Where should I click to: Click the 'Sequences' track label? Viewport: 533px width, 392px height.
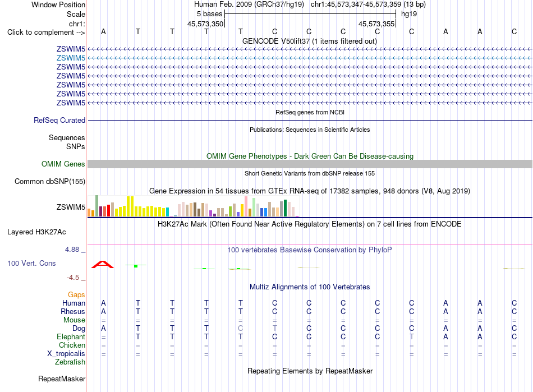click(x=67, y=137)
